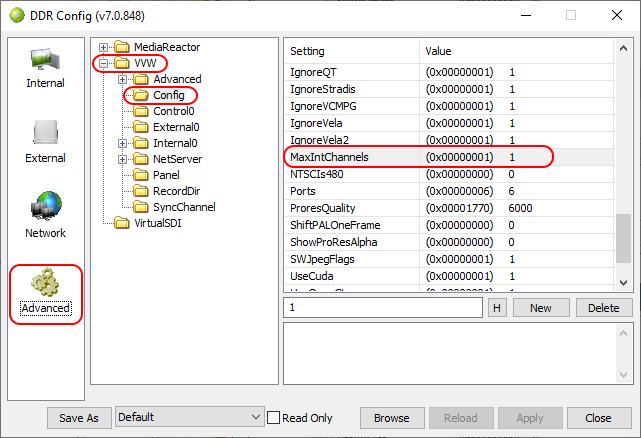Select the IgnoreStradis setting row
Viewport: 641px width, 438px height.
coord(449,89)
